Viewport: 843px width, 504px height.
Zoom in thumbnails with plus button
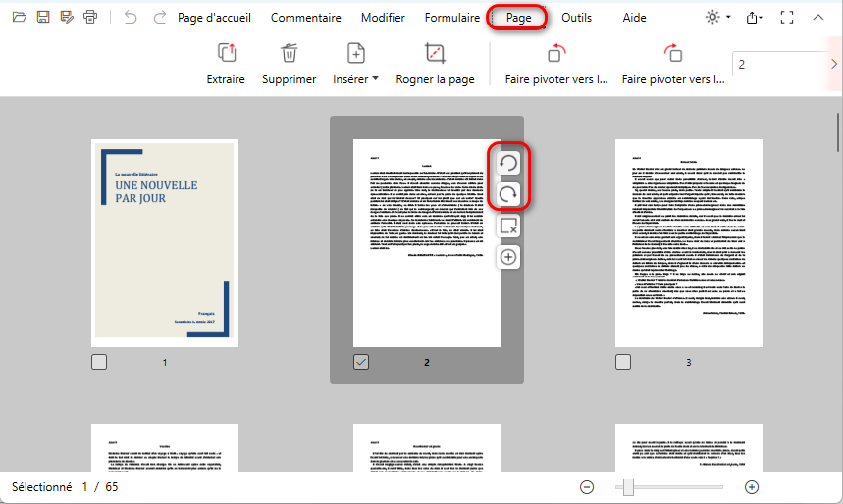(x=752, y=487)
